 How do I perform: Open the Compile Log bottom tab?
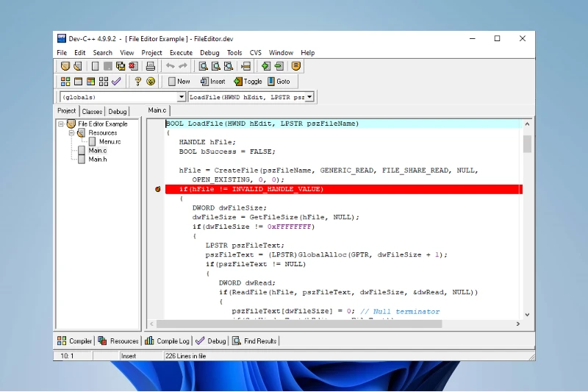(x=167, y=341)
